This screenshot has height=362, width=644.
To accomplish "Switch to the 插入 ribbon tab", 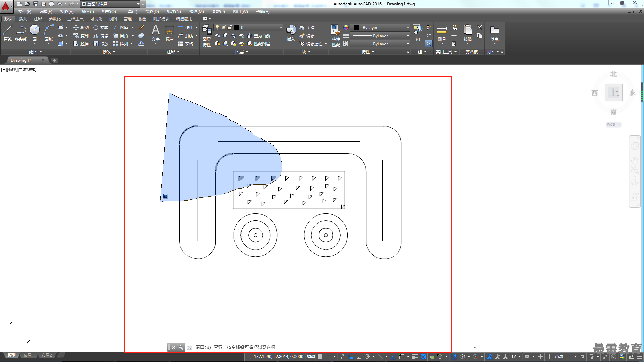I will point(23,19).
